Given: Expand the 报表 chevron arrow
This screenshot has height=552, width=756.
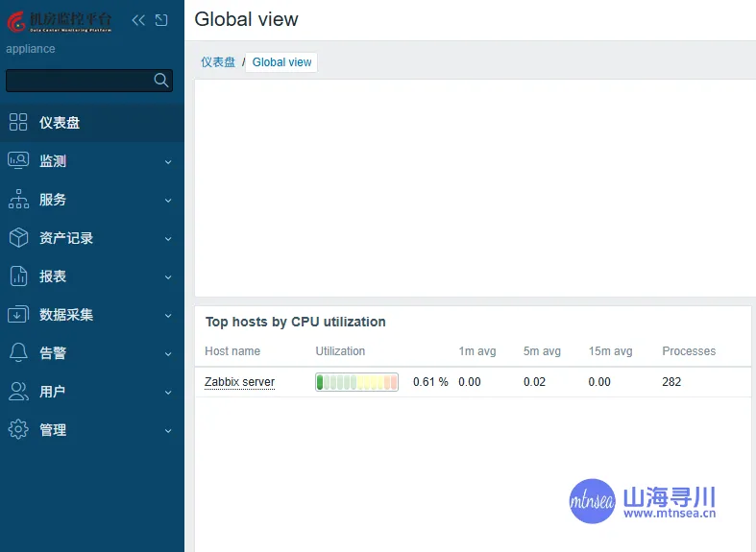Looking at the screenshot, I should (x=168, y=278).
